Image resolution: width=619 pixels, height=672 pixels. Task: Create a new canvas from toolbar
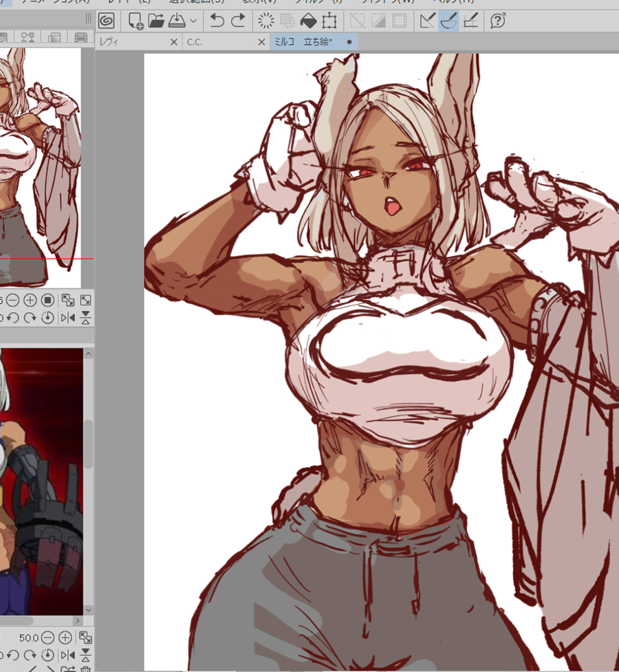[x=135, y=21]
